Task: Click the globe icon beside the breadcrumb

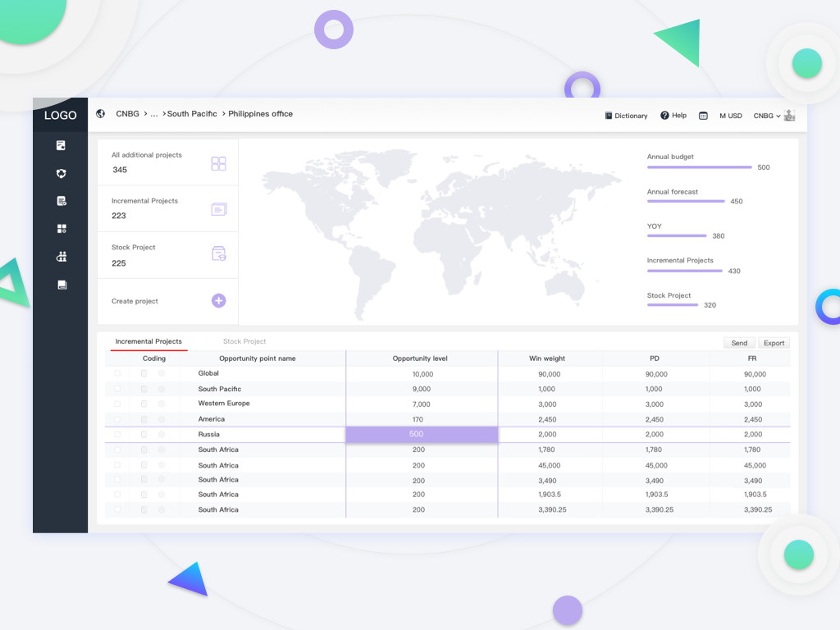Action: click(100, 113)
